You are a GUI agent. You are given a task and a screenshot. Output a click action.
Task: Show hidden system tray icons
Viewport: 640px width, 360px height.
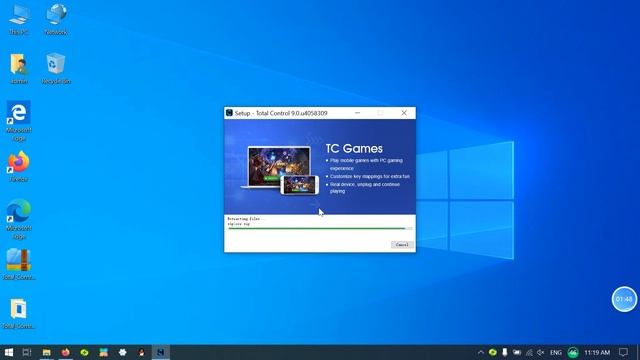[x=480, y=352]
